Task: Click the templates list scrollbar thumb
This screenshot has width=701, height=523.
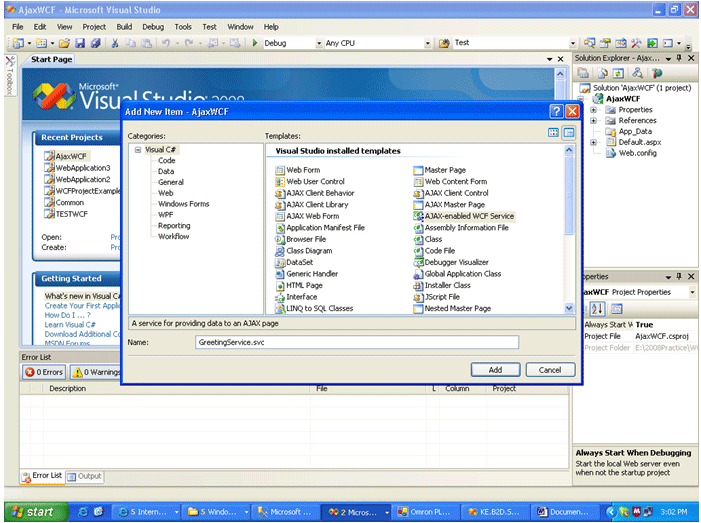Action: click(569, 195)
